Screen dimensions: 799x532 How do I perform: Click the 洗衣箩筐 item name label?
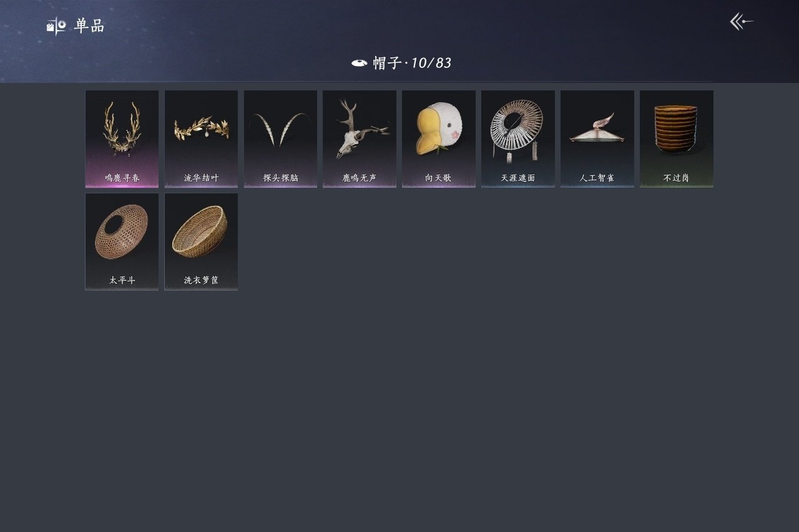[202, 281]
